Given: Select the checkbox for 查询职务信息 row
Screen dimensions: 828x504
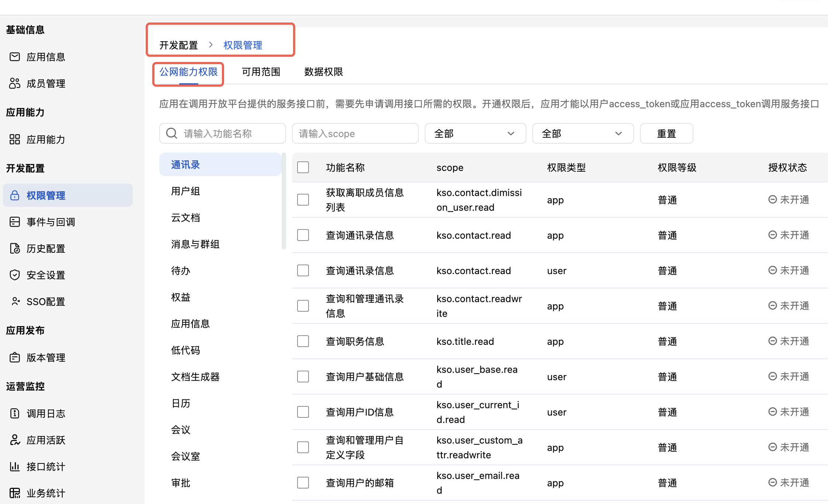Looking at the screenshot, I should tap(303, 341).
